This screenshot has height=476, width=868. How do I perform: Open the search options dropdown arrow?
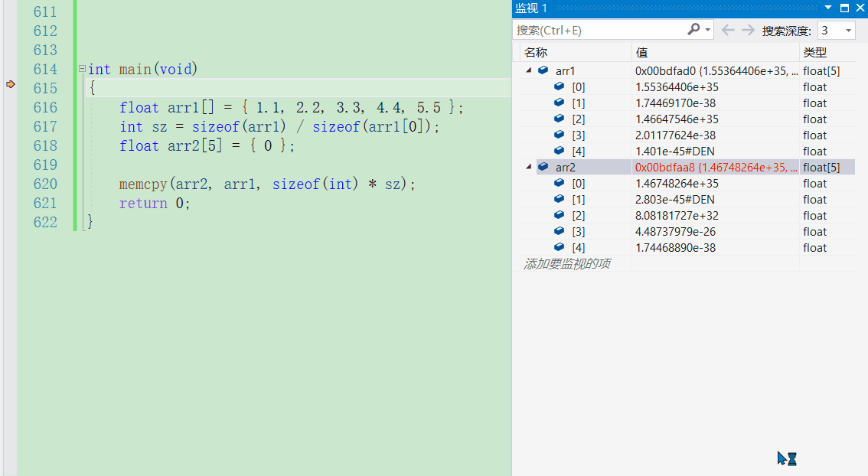pyautogui.click(x=707, y=30)
